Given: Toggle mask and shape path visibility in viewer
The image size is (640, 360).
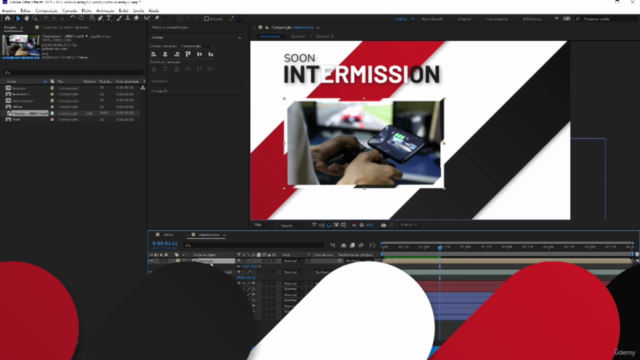Looking at the screenshot, I should tap(329, 225).
